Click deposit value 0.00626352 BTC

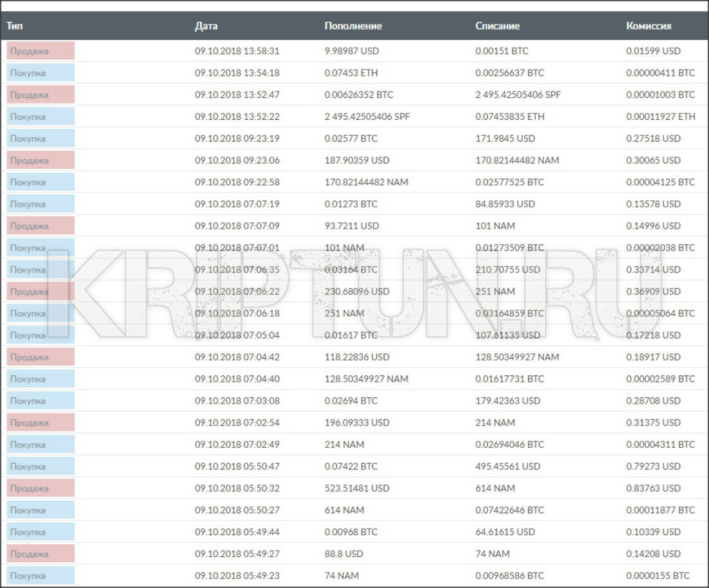359,95
